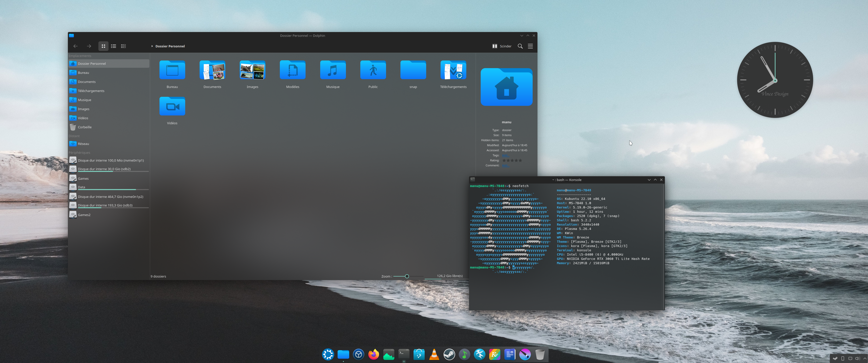This screenshot has height=363, width=868.
Task: Click the Scinder split view button
Action: point(502,46)
